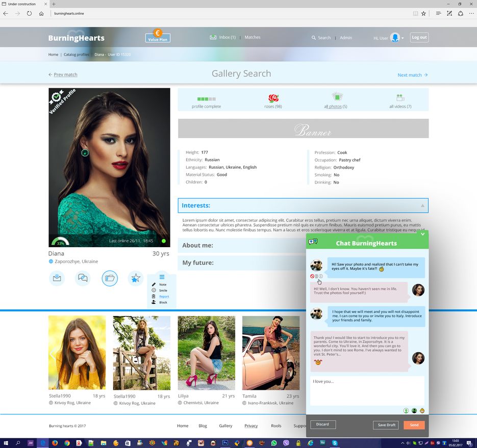Viewport: 477px width, 448px height.
Task: Open Privacy link in footer
Action: 251,426
